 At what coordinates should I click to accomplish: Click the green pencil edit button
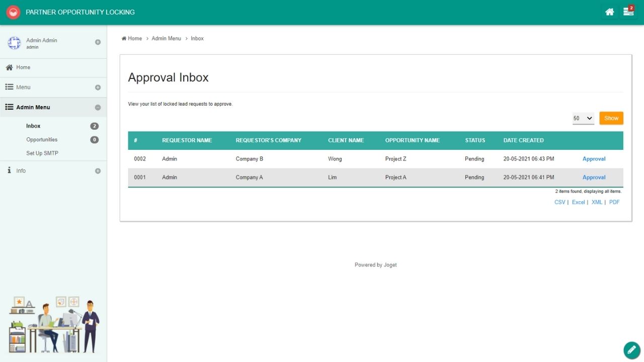pos(631,350)
